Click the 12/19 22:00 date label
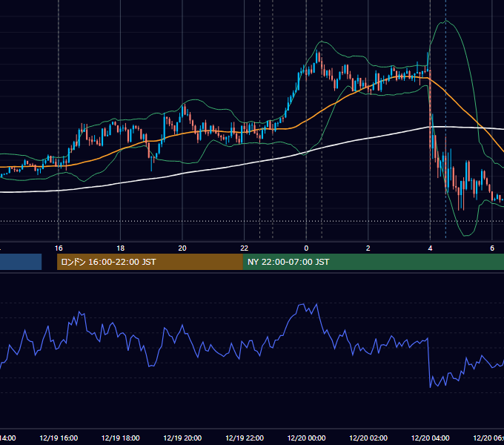The height and width of the screenshot is (445, 504). [x=245, y=438]
